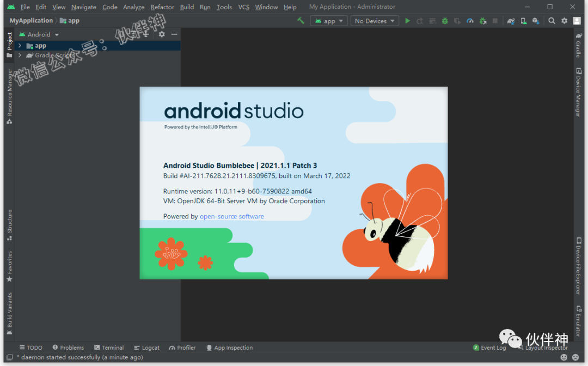The height and width of the screenshot is (366, 588).
Task: Open the Emulator side tab
Action: point(579,321)
